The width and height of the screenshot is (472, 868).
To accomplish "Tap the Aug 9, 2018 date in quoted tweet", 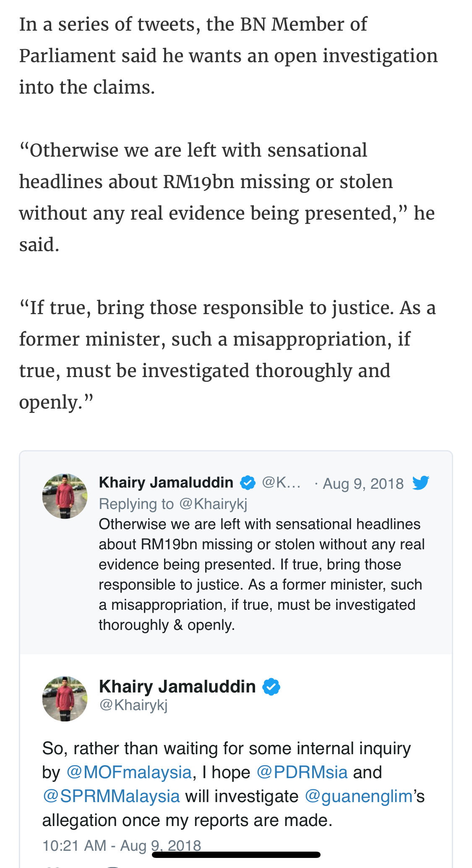I will click(363, 484).
